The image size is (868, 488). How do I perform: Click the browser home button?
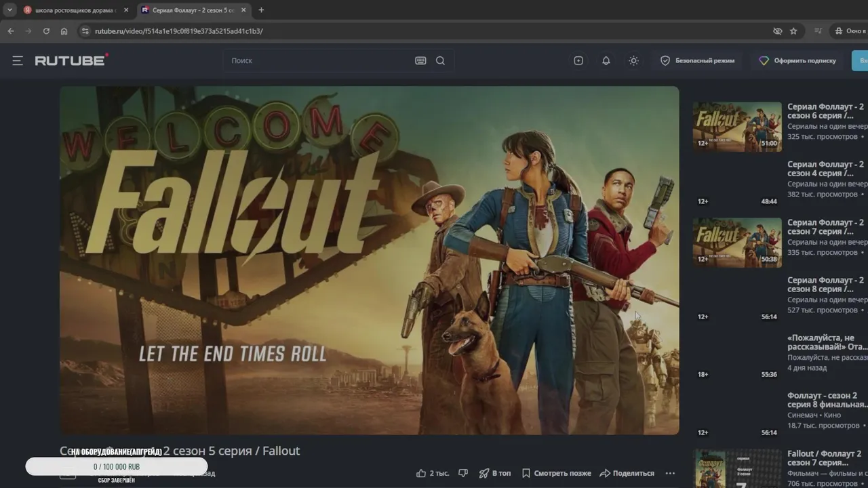tap(64, 31)
